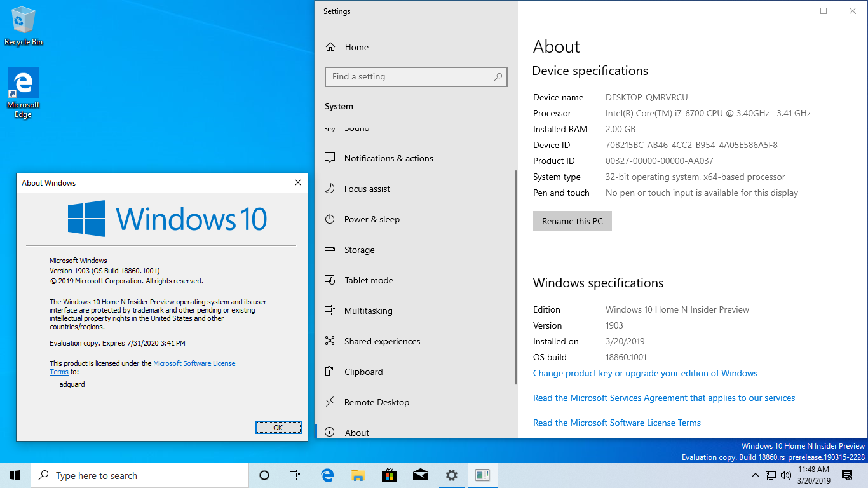Click the Settings gear on the taskbar
The width and height of the screenshot is (868, 488).
[451, 475]
